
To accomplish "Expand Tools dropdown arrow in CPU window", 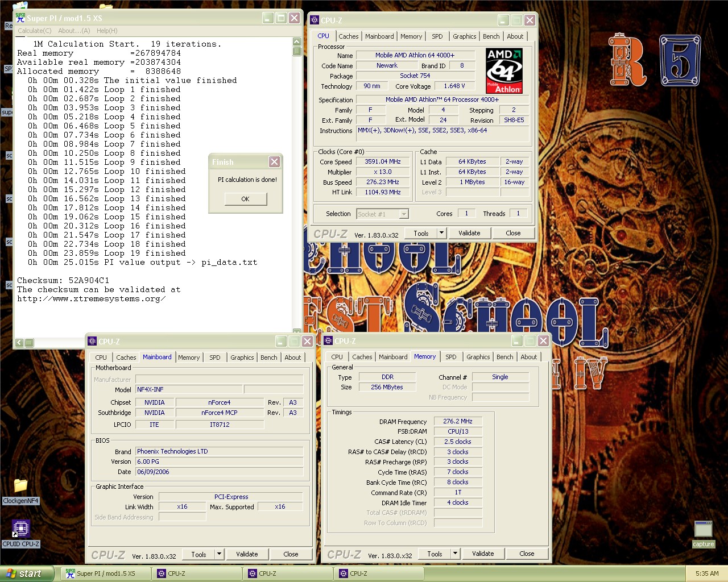I will [441, 233].
